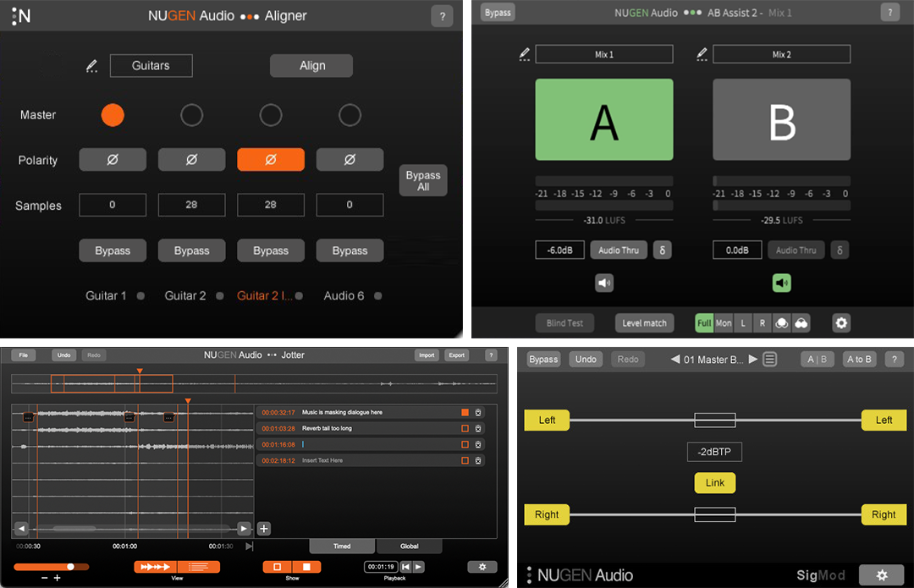The height and width of the screenshot is (588, 914).
Task: Click the Jotter orange zoom slider
Action: (x=51, y=567)
